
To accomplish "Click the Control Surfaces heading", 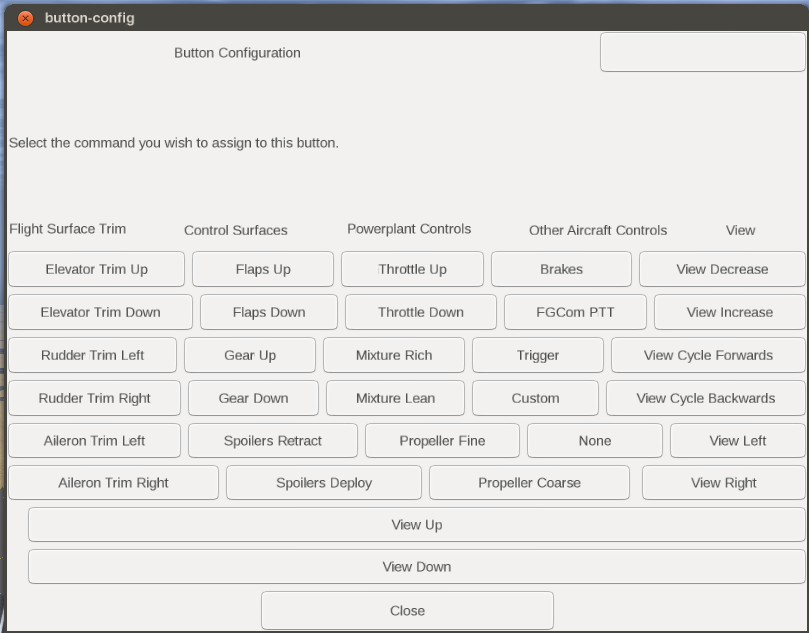I will [x=236, y=230].
